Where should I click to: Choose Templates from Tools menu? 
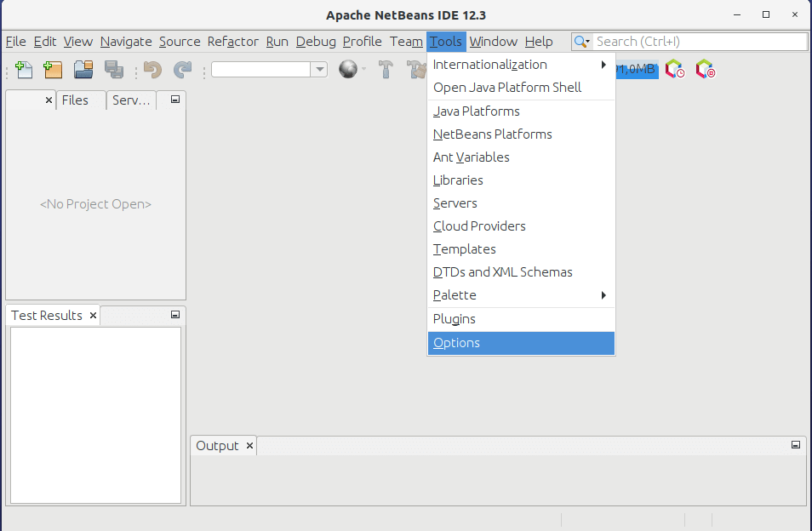521,249
